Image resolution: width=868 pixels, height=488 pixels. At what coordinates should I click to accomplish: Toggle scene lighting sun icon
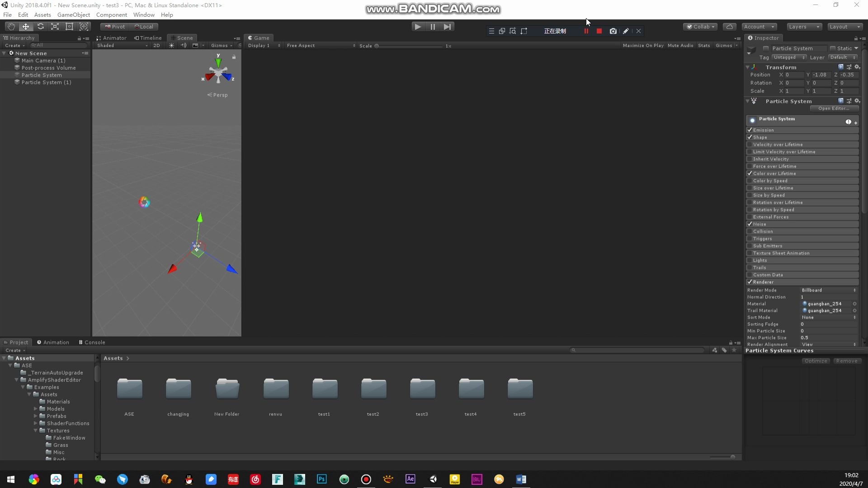click(x=171, y=46)
